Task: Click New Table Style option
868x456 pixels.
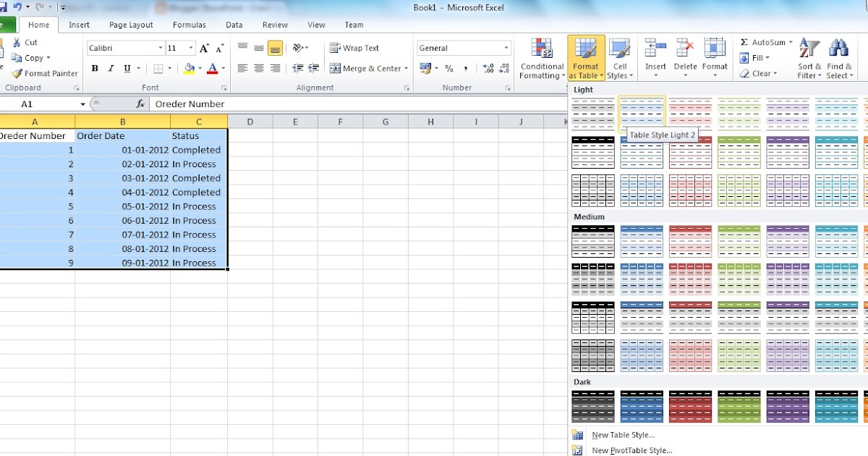Action: 623,434
